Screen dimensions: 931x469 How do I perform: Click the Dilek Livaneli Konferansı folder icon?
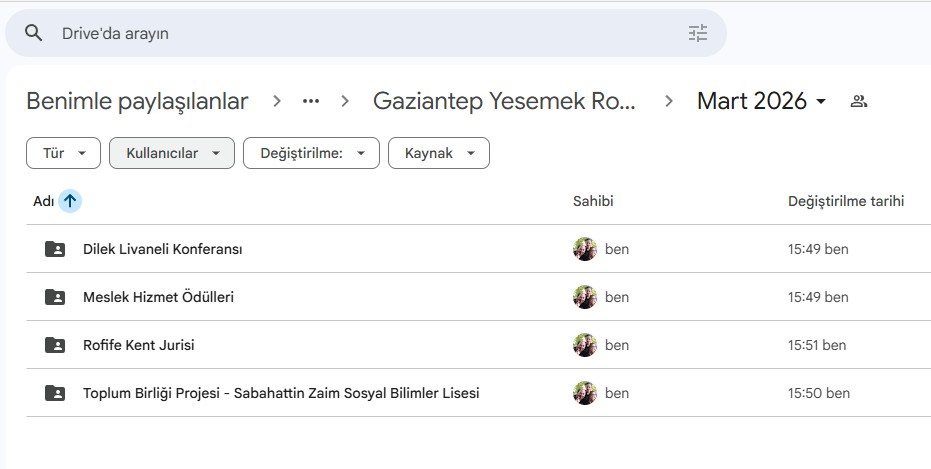coord(55,249)
